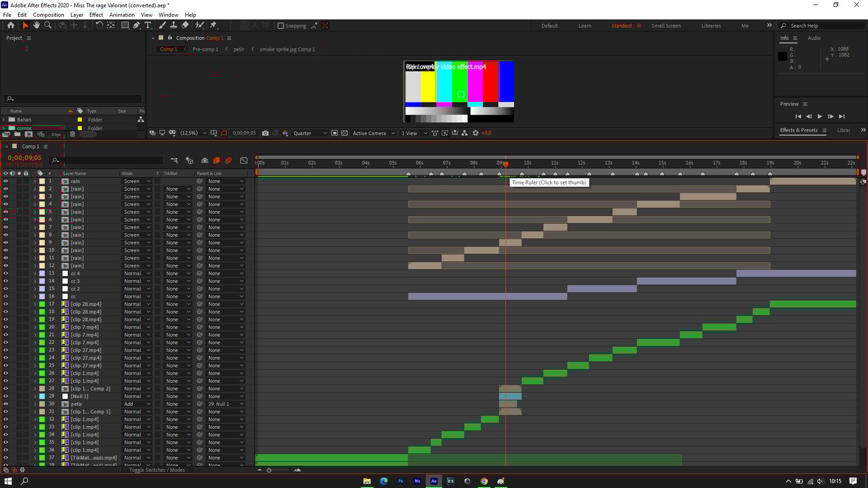This screenshot has width=868, height=488.
Task: Go to the Home screen icon
Action: [x=10, y=25]
